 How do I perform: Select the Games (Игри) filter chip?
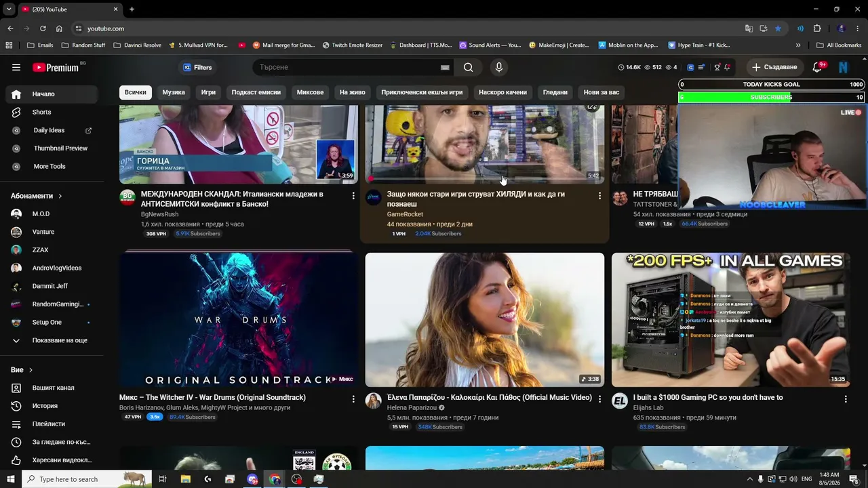click(208, 92)
